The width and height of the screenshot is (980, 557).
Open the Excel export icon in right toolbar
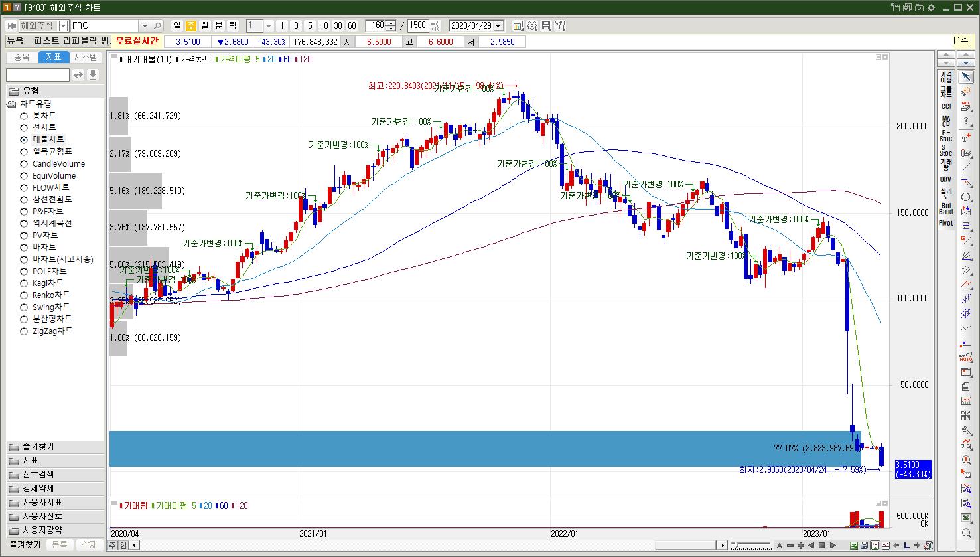coord(966,518)
